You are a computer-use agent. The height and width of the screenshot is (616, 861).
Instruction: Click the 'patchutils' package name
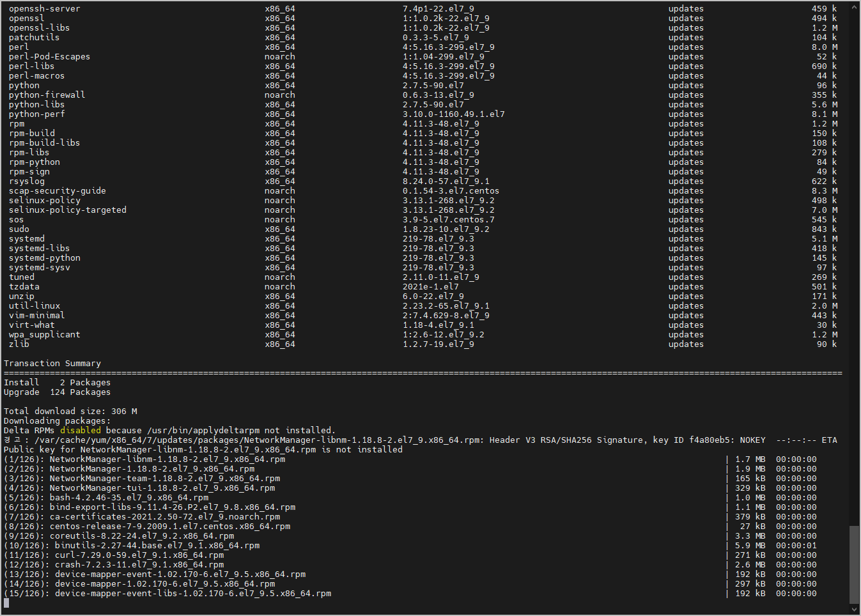click(35, 38)
